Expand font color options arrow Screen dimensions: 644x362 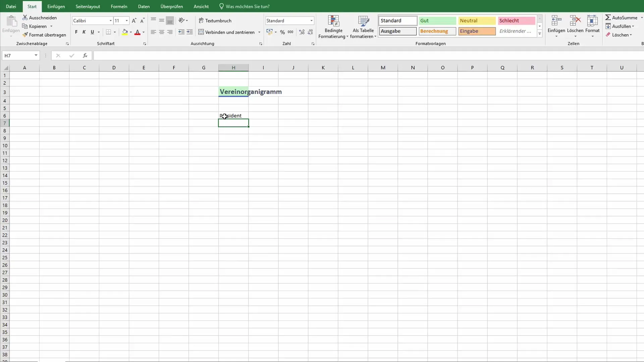(x=144, y=32)
